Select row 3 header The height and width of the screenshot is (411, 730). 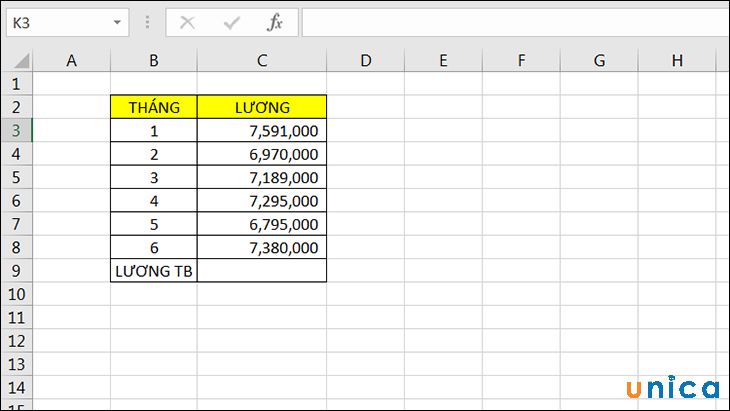point(17,130)
